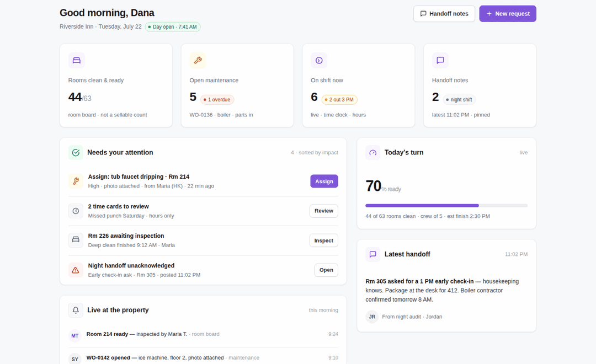Click the 'WO-0136 · boiler · parts in' text
Image resolution: width=596 pixels, height=364 pixels.
(x=221, y=115)
